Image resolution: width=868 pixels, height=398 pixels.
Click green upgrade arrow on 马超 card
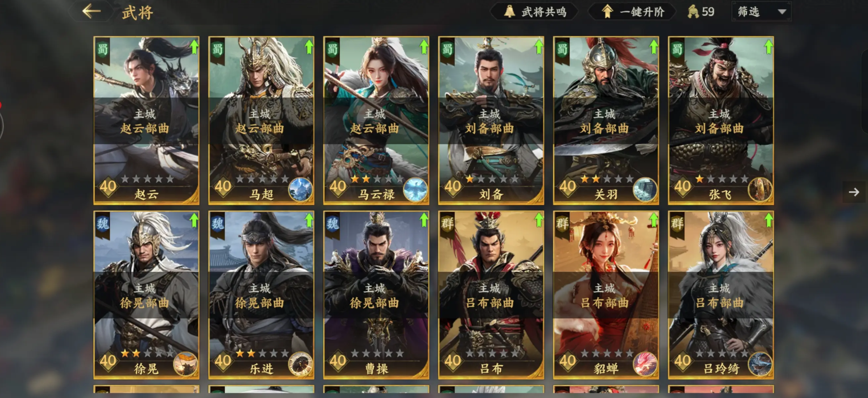[x=309, y=47]
